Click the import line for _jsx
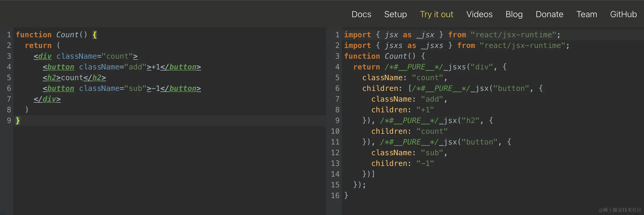Viewport: 644px width, 215px height. (x=452, y=35)
